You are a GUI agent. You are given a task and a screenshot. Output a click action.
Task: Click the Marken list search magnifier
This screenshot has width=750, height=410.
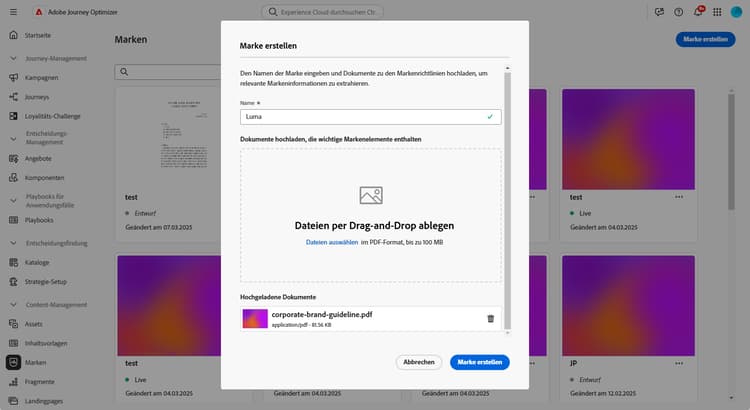[124, 72]
